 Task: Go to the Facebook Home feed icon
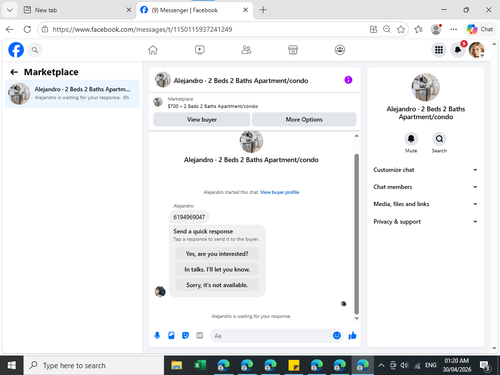(x=153, y=50)
